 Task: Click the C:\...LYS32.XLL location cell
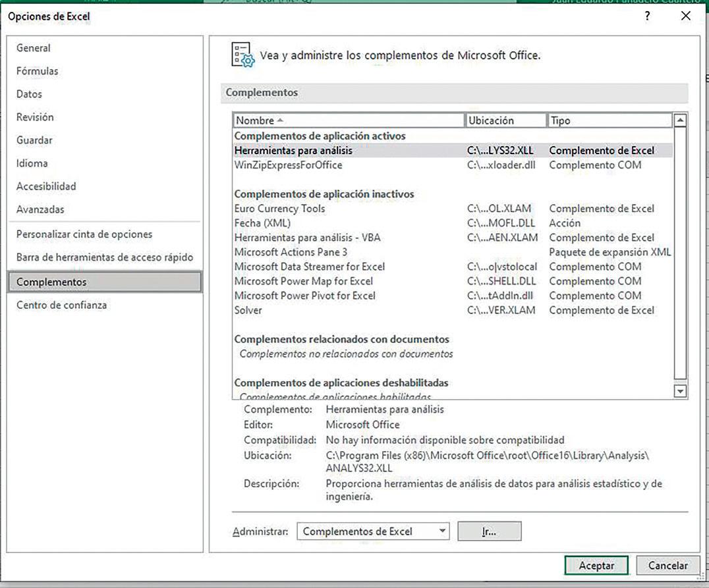pyautogui.click(x=500, y=151)
